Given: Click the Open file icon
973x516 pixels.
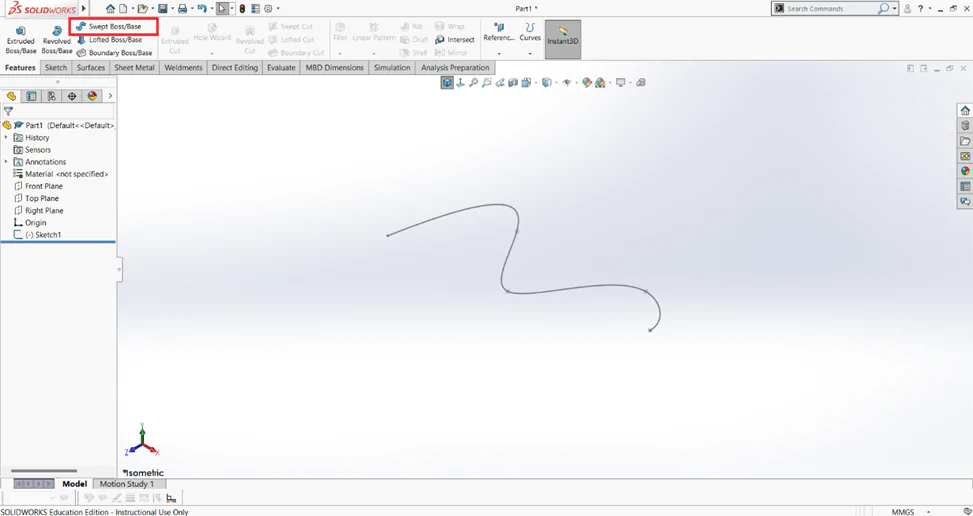Looking at the screenshot, I should pos(143,9).
